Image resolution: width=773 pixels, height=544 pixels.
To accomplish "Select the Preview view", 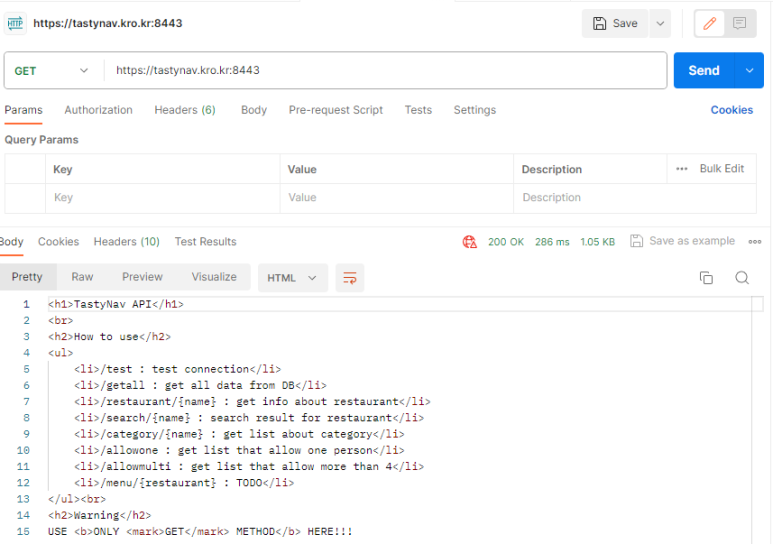I will [x=142, y=277].
